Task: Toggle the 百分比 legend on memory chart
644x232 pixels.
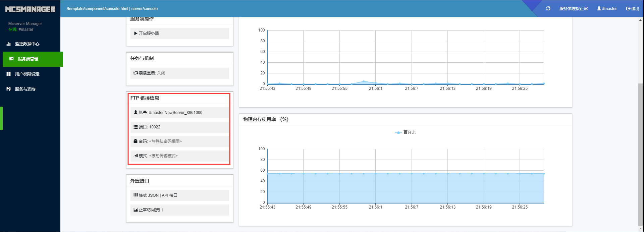Action: click(405, 133)
